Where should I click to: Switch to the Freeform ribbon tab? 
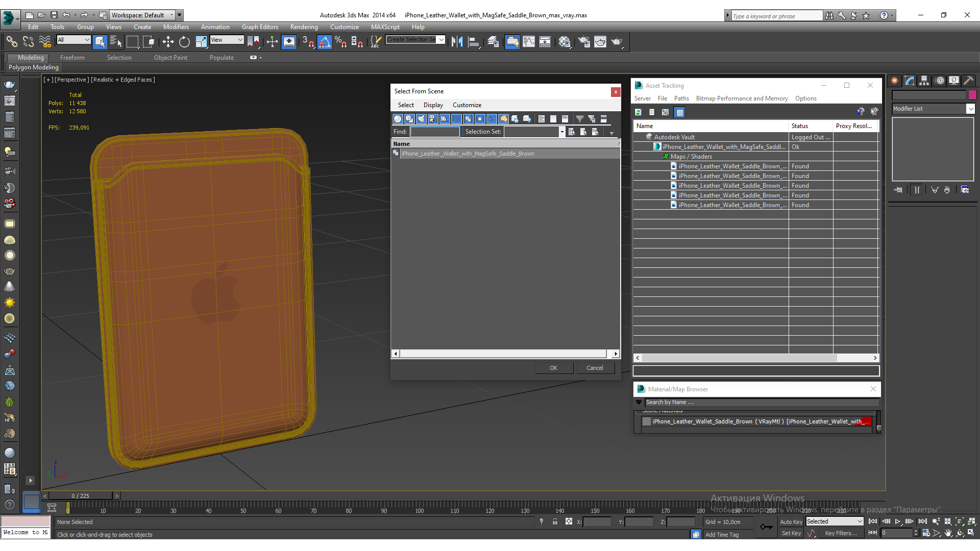pos(72,58)
